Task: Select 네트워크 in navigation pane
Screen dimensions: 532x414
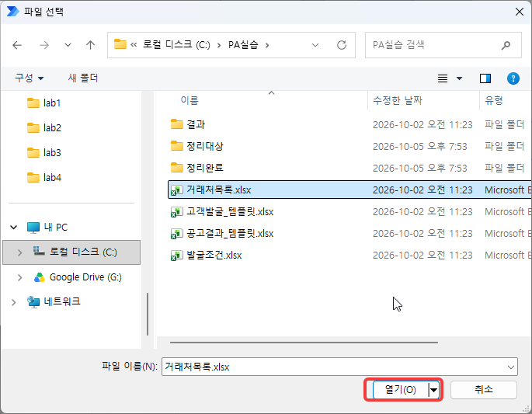Action: pos(54,301)
